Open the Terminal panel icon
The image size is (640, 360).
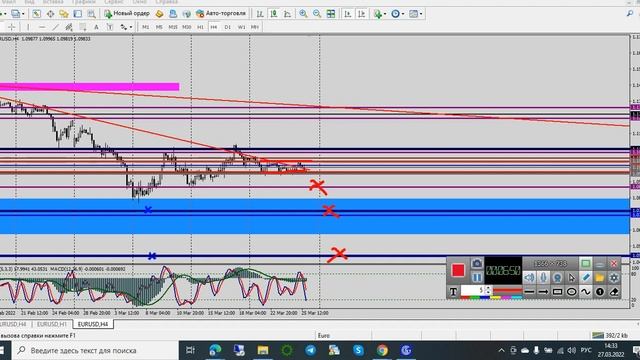point(78,14)
